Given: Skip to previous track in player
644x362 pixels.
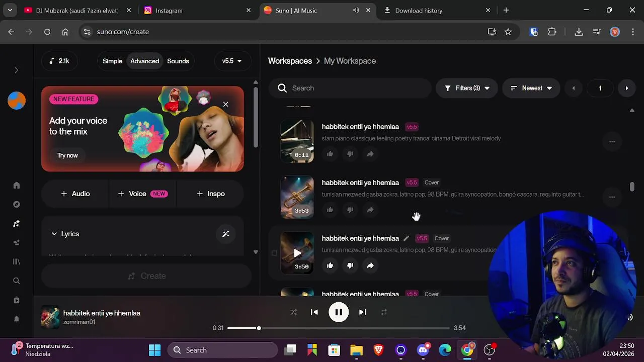Looking at the screenshot, I should (314, 312).
